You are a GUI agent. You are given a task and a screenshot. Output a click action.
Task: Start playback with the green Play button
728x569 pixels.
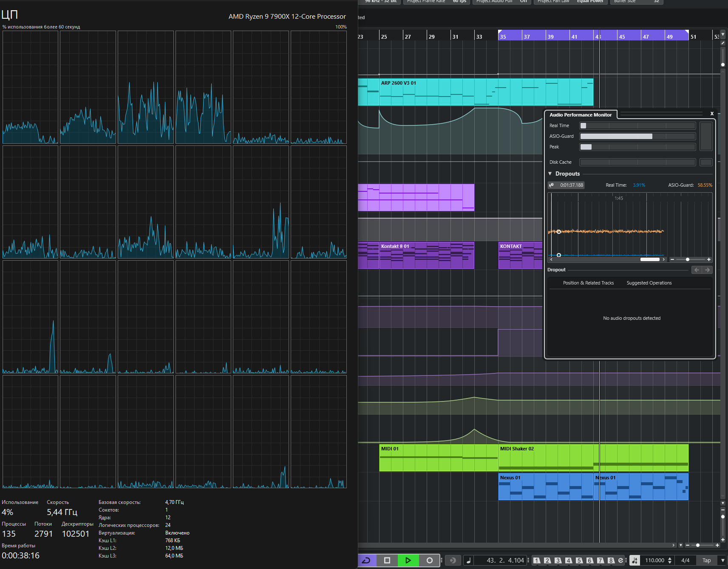point(408,560)
